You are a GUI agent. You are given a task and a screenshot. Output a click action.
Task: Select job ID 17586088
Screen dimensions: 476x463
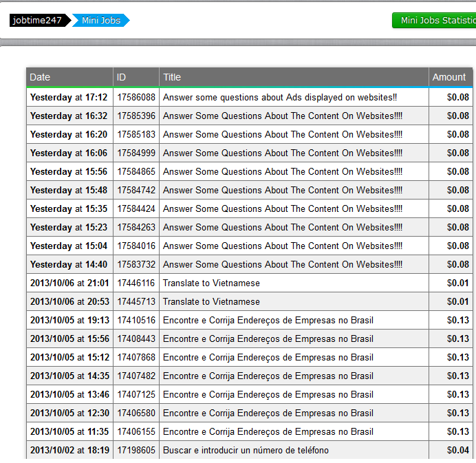136,98
